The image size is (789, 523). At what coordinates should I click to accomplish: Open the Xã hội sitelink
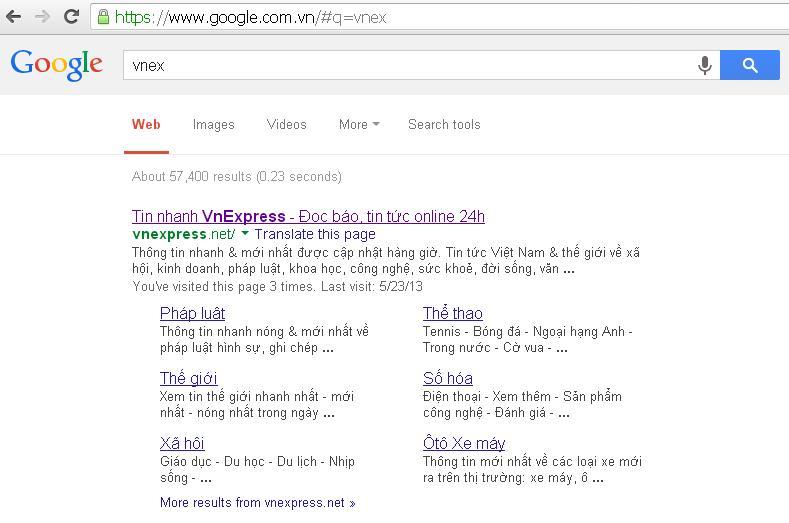click(x=182, y=443)
